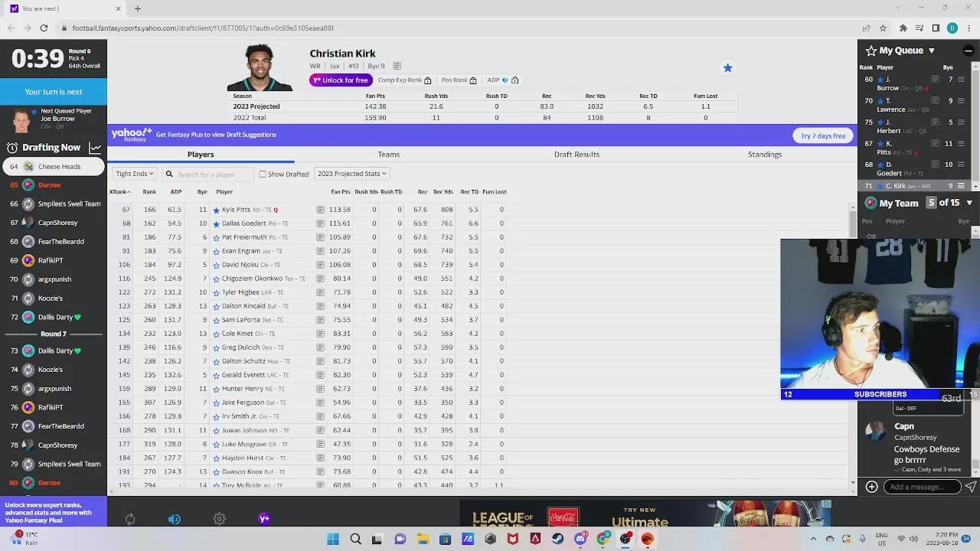Viewport: 980px width, 551px height.
Task: Open the purple Yahoo Plus Y+ icon
Action: 264,519
